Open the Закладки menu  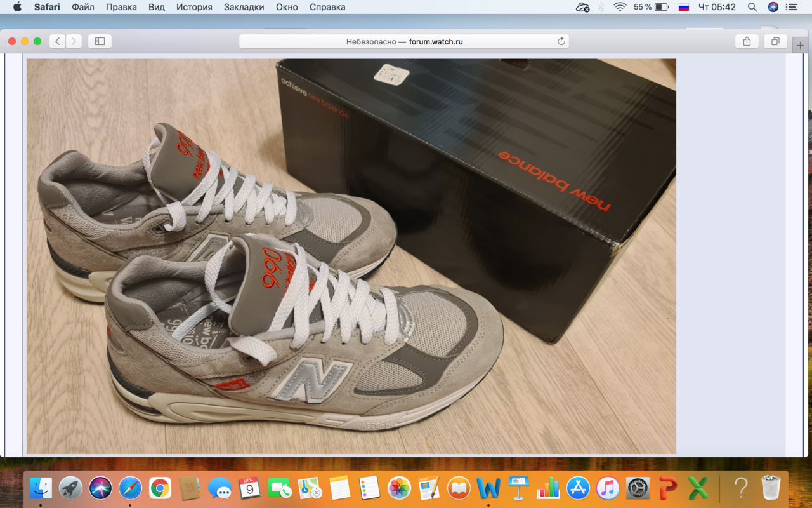pyautogui.click(x=244, y=7)
